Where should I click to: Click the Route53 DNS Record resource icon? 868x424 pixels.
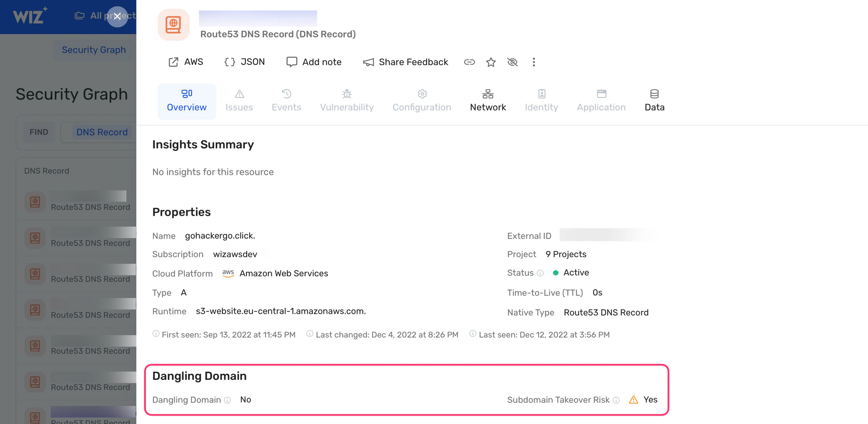click(174, 25)
